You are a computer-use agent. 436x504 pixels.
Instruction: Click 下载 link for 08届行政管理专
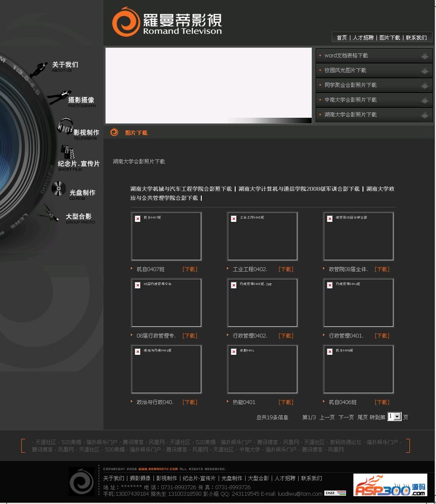tap(190, 336)
